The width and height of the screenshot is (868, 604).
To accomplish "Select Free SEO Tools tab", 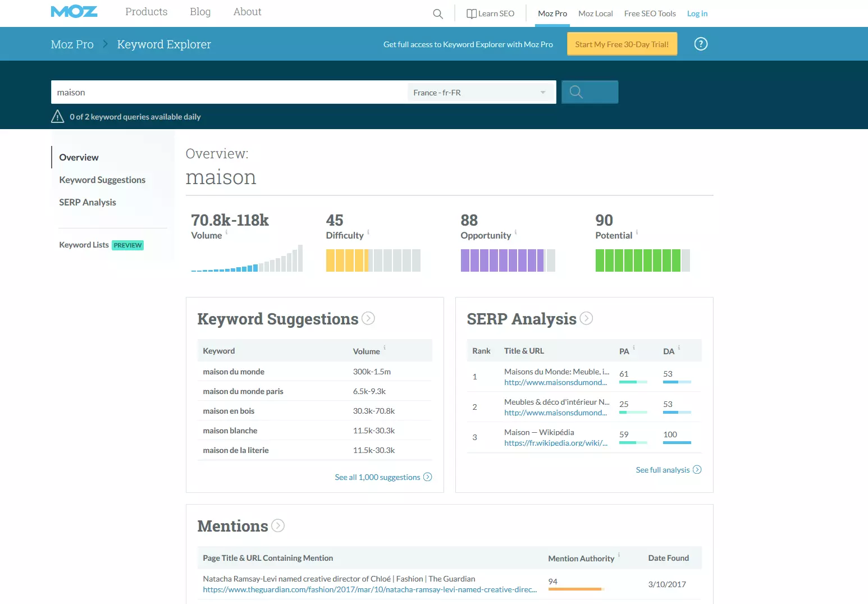I will (650, 13).
